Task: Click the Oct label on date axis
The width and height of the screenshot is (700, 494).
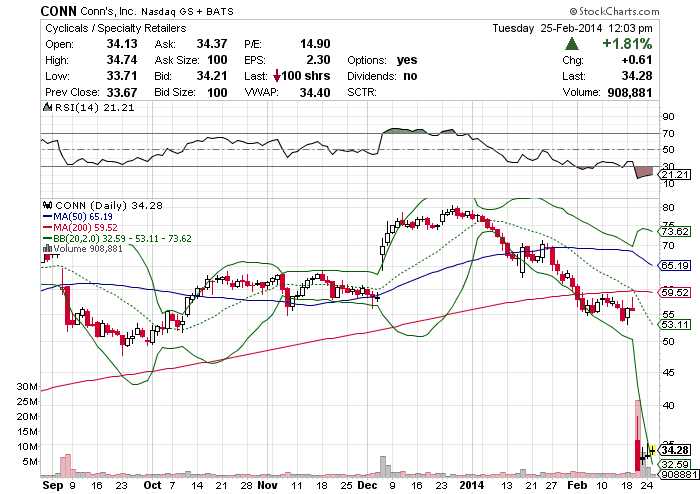Action: point(153,485)
